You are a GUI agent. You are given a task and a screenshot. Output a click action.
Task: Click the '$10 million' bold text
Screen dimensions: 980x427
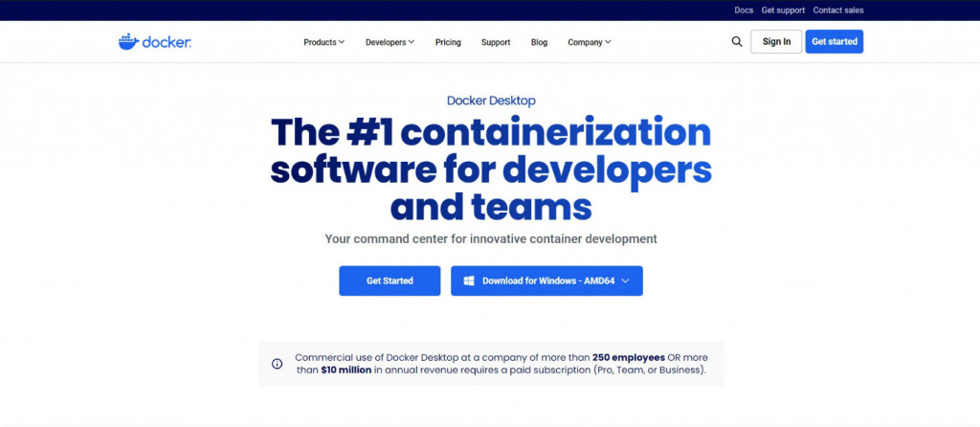(346, 371)
